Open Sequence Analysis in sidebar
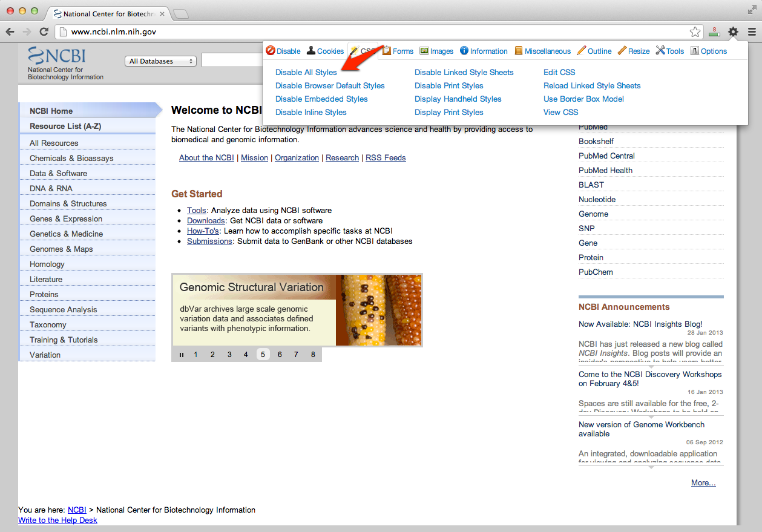The height and width of the screenshot is (532, 762). pyautogui.click(x=87, y=309)
